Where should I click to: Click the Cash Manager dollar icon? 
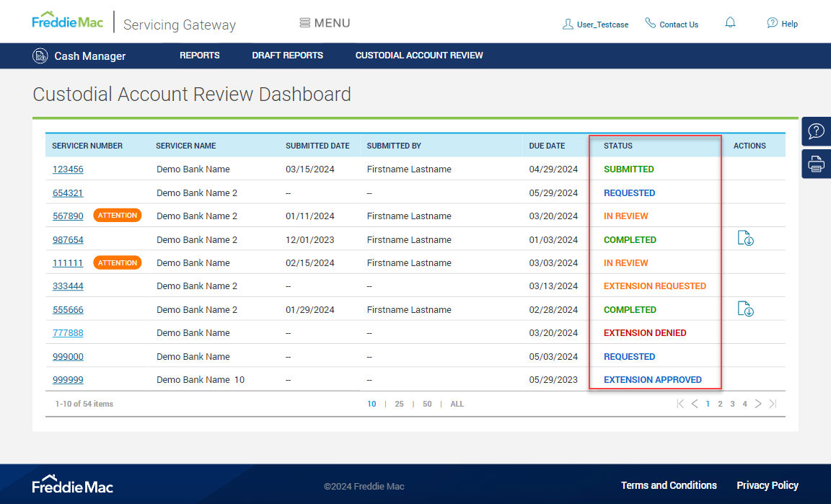40,56
